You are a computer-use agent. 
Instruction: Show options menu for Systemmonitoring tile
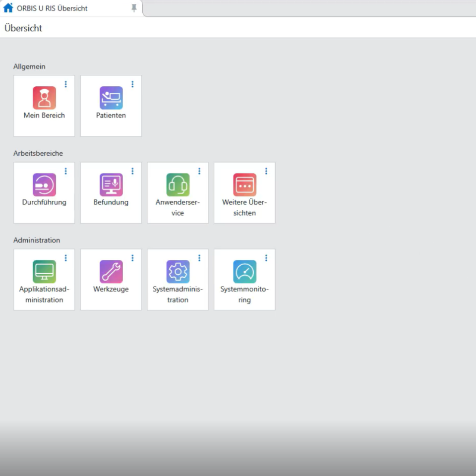(x=266, y=258)
